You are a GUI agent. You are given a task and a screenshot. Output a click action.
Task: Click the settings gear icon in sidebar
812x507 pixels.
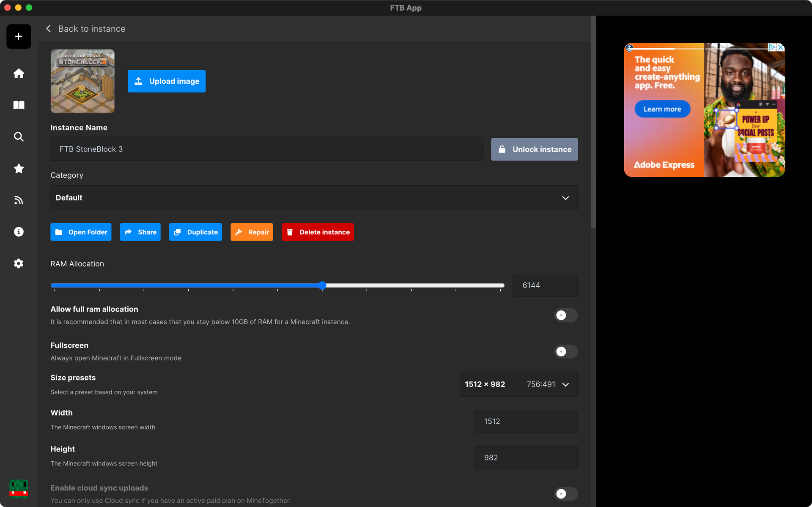click(x=19, y=262)
